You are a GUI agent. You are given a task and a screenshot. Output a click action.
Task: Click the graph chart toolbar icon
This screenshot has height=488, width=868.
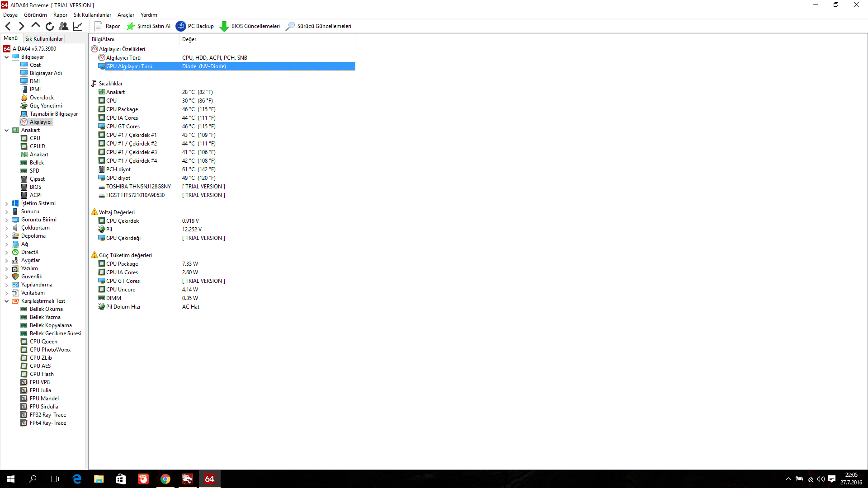pyautogui.click(x=78, y=26)
